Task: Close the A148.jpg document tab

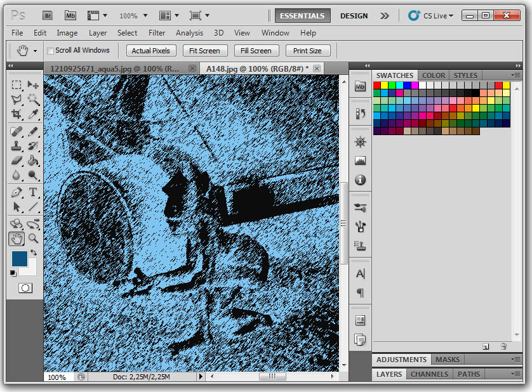Action: [x=317, y=69]
